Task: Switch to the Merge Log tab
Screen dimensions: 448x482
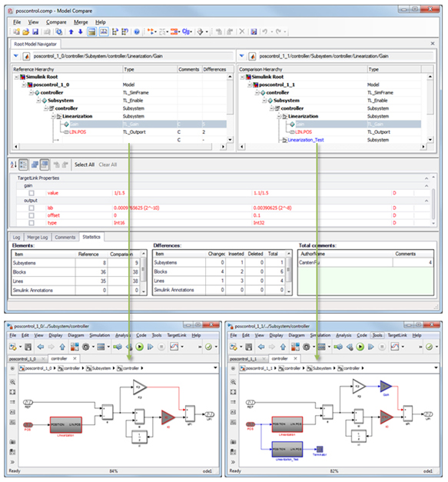Action: coord(38,238)
